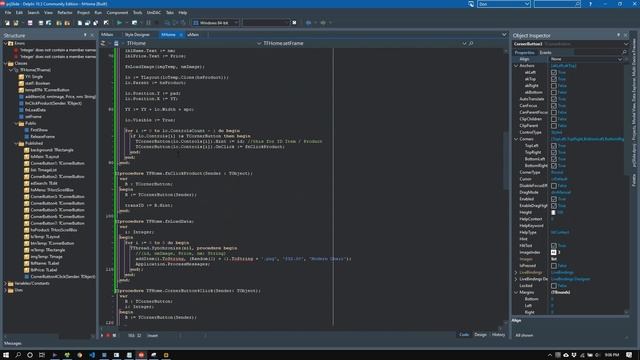Image resolution: width=640 pixels, height=360 pixels.
Task: Open the Project menu
Action: [x=83, y=13]
